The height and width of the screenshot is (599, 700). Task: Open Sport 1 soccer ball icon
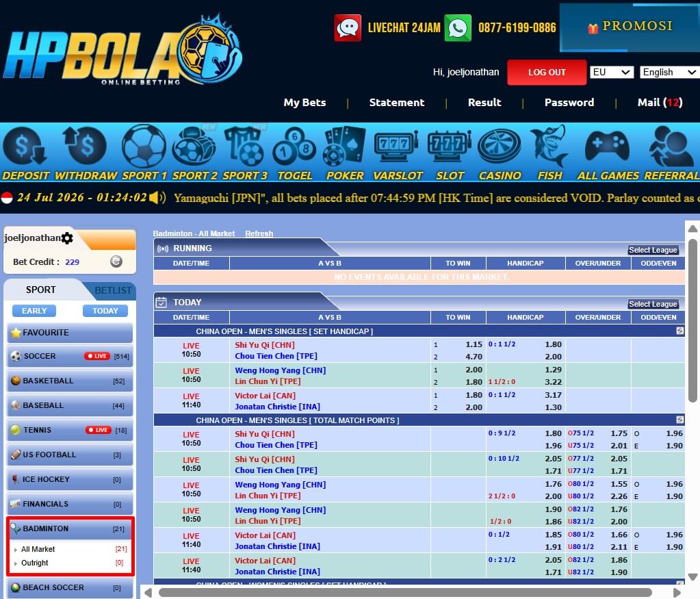144,146
